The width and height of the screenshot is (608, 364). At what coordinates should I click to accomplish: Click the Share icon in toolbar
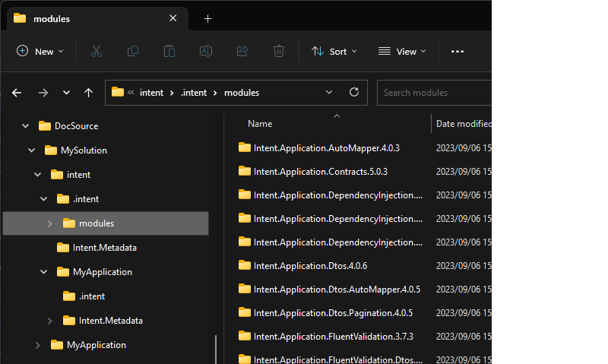[242, 51]
